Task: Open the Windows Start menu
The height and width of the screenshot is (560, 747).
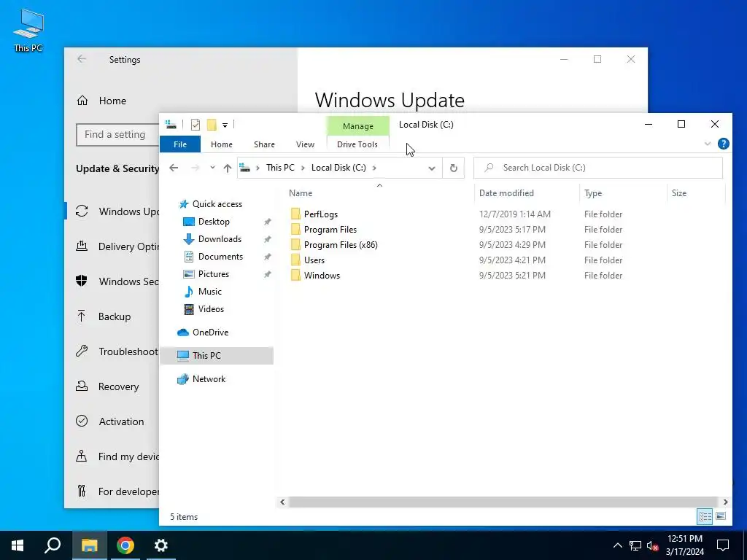Action: tap(18, 545)
